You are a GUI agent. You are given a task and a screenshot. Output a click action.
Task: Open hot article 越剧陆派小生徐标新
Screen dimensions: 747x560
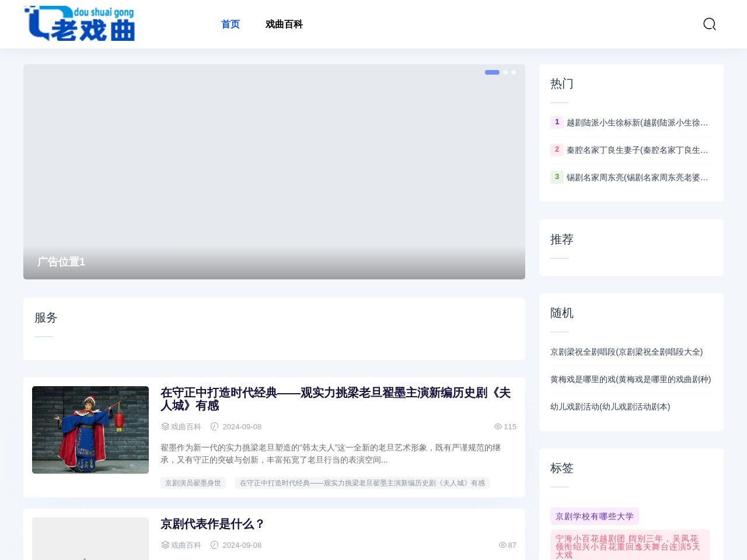[x=637, y=123]
